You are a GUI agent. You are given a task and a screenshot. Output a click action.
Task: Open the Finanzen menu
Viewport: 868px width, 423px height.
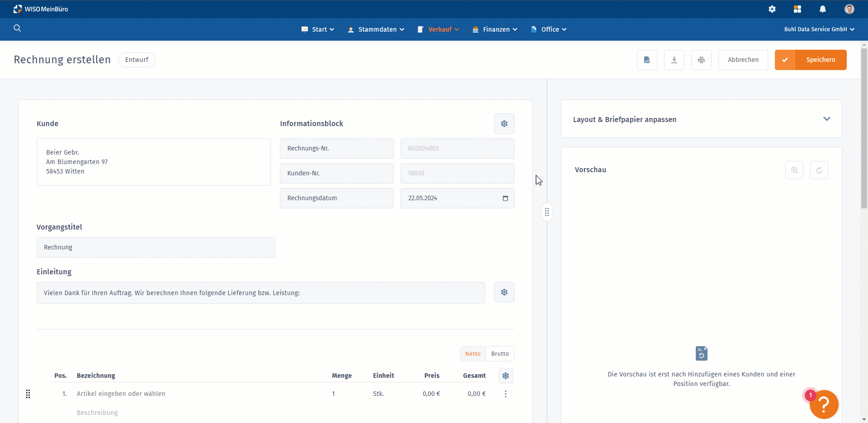[495, 29]
